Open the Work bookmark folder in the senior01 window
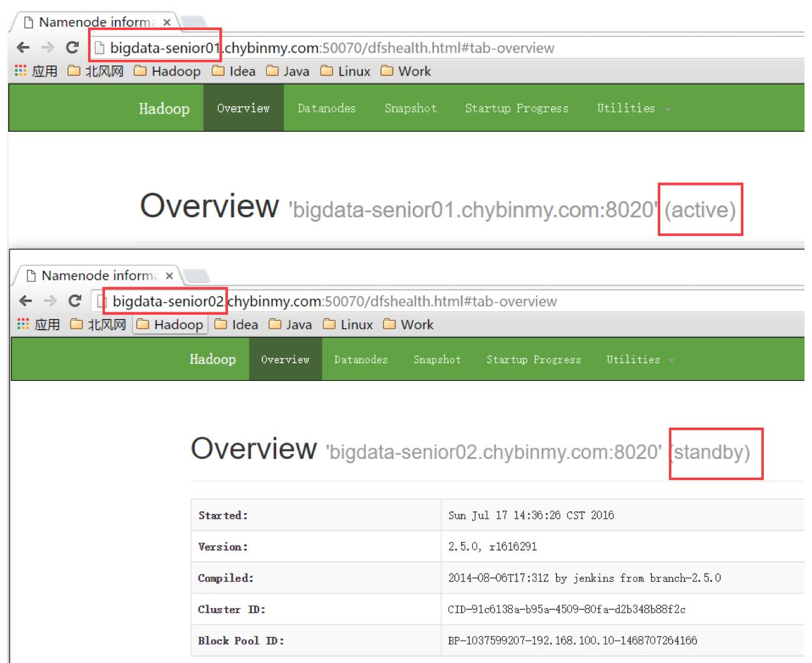The width and height of the screenshot is (812, 663). coord(406,71)
